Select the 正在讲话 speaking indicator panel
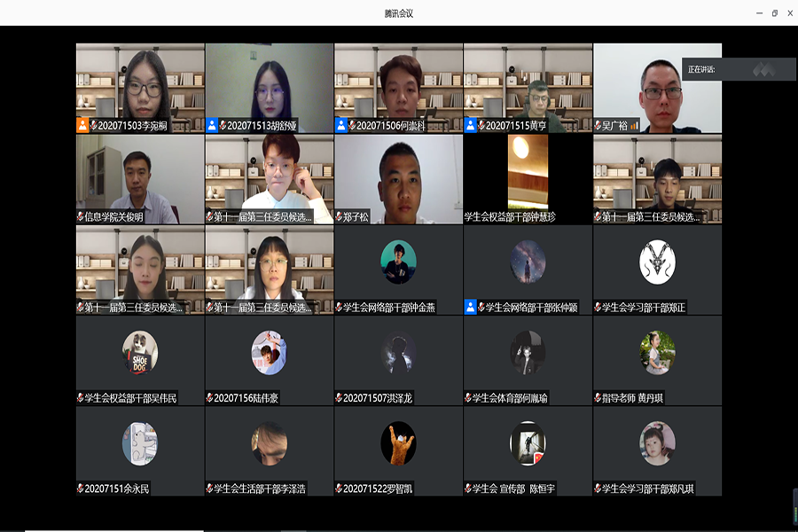The height and width of the screenshot is (532, 798). pyautogui.click(x=739, y=69)
